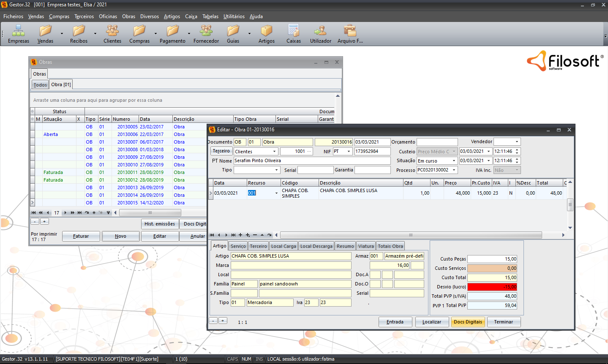Open the Guias folder icon
Image resolution: width=608 pixels, height=364 pixels.
click(x=233, y=31)
